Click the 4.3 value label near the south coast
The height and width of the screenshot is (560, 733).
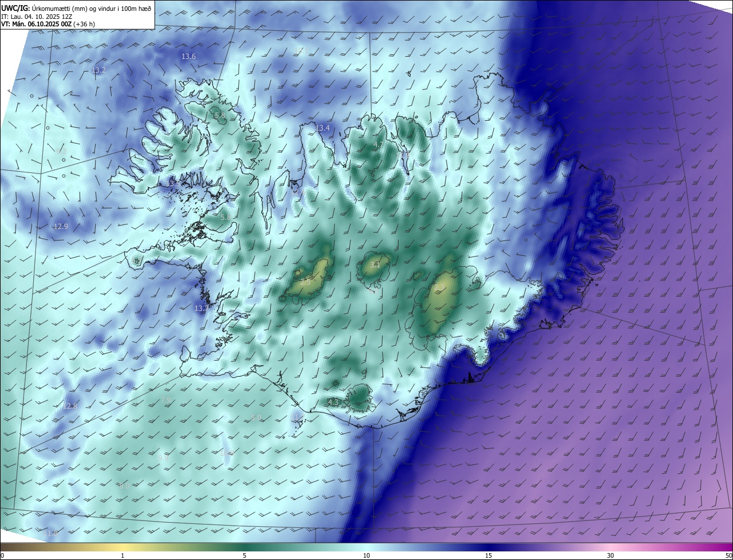pos(333,403)
